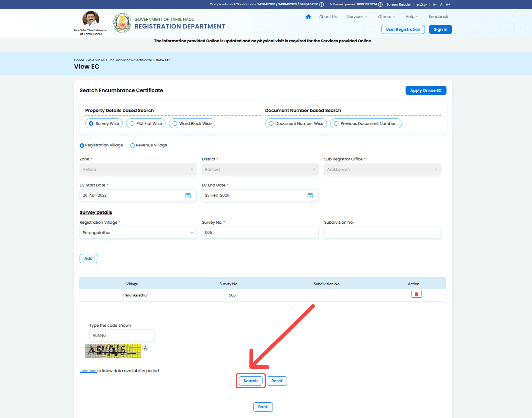This screenshot has height=418, width=532.
Task: Click the Home icon in navigation bar
Action: coord(308,17)
